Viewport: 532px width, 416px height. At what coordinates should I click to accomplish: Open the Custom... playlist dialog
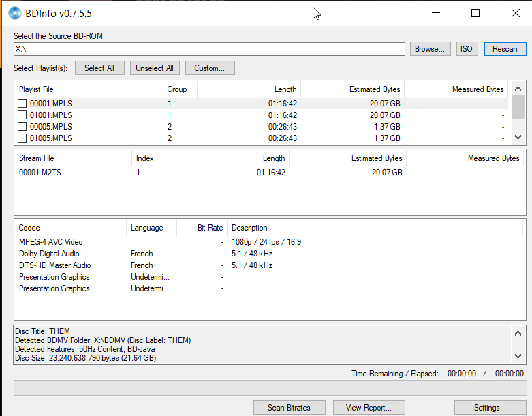pos(210,68)
